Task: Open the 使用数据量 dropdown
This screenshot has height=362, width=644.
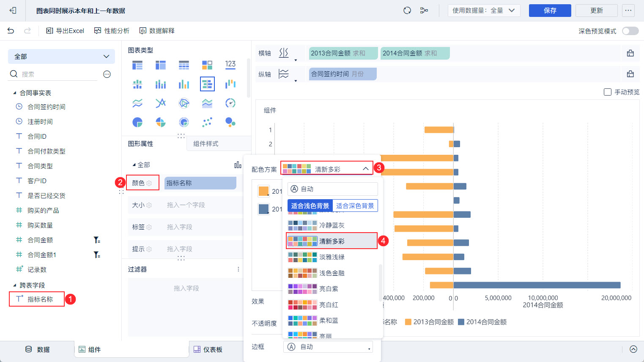Action: pyautogui.click(x=484, y=11)
